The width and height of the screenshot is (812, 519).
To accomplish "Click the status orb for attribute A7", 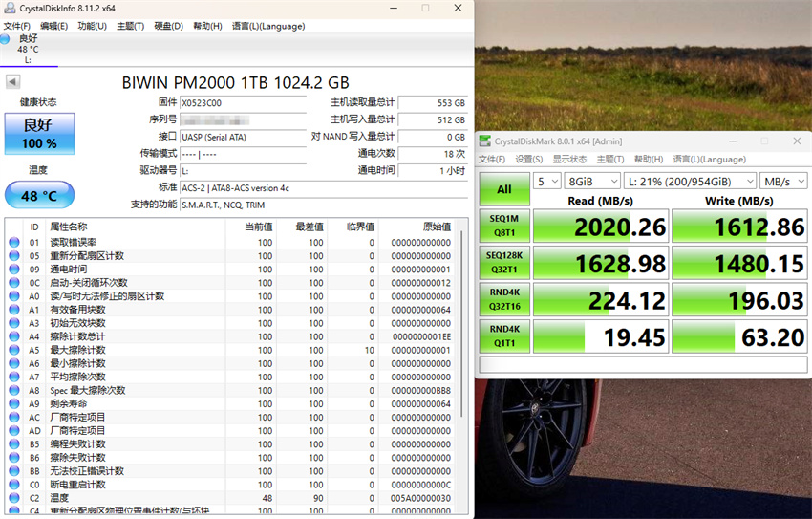I will pos(14,377).
